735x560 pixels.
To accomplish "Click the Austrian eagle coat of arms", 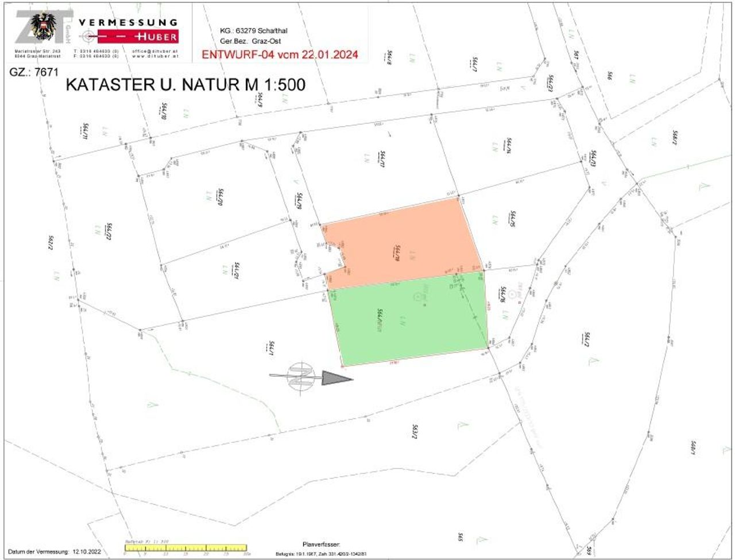I will coord(43,27).
